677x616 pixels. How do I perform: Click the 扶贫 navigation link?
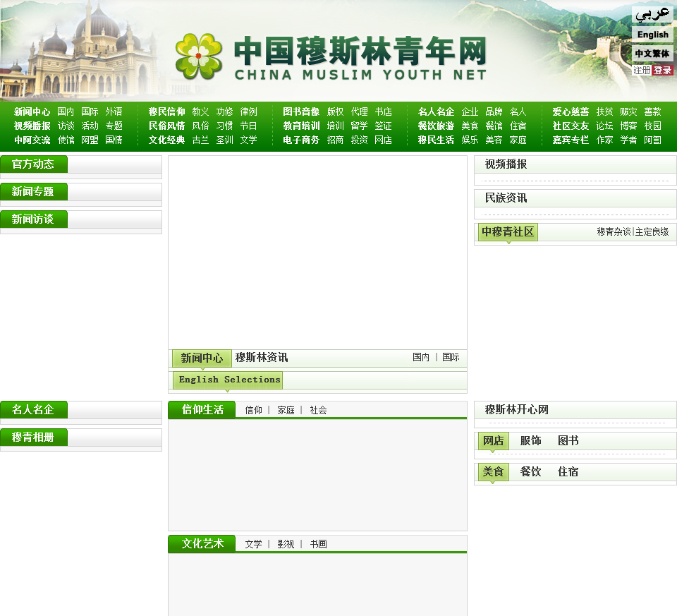pos(604,112)
